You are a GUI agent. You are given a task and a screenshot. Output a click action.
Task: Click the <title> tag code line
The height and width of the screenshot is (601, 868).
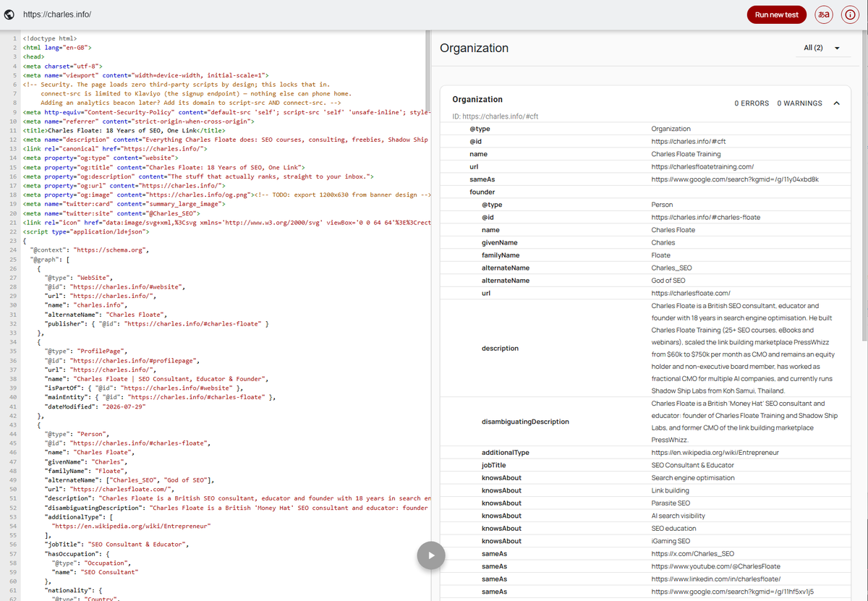(124, 130)
